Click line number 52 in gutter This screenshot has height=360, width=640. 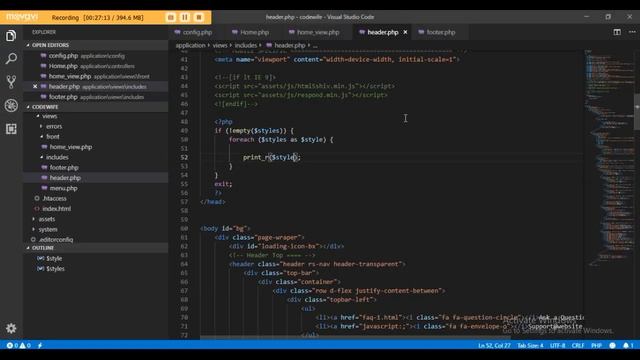coord(184,158)
